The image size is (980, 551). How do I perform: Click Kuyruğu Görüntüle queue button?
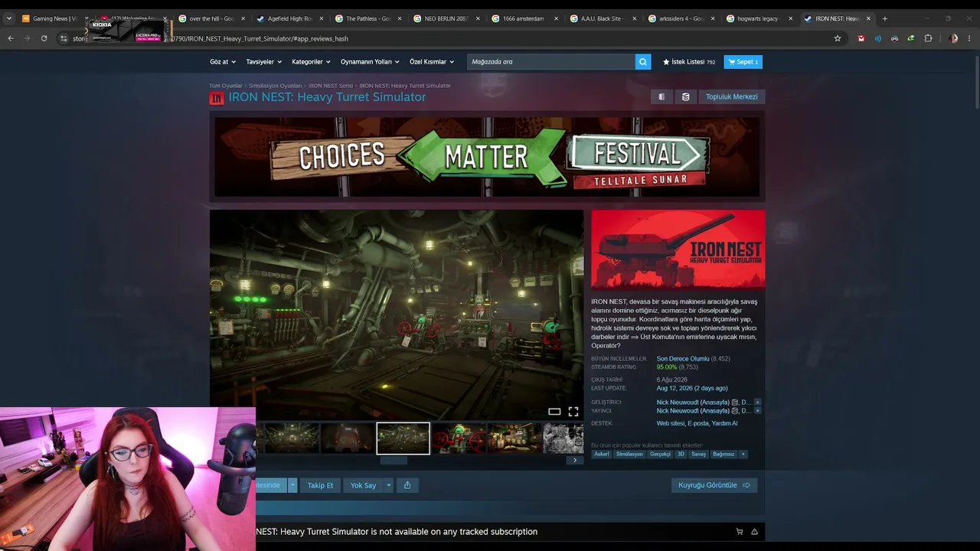[714, 485]
